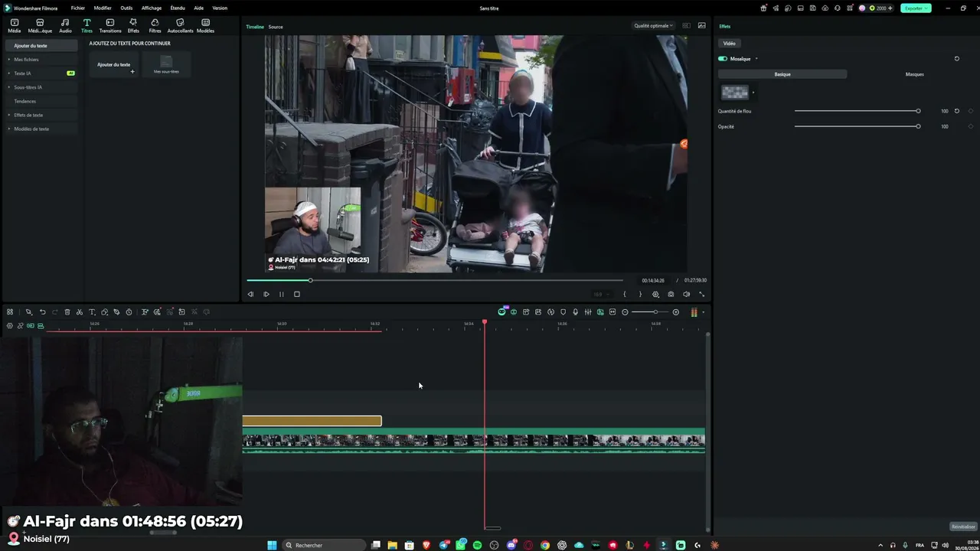
Task: Open the Fichier menu
Action: [78, 8]
